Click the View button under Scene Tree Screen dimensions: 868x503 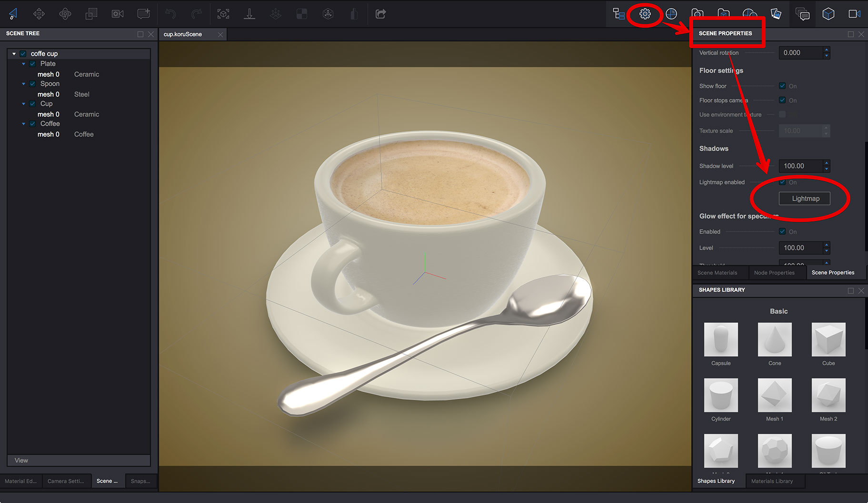click(21, 460)
